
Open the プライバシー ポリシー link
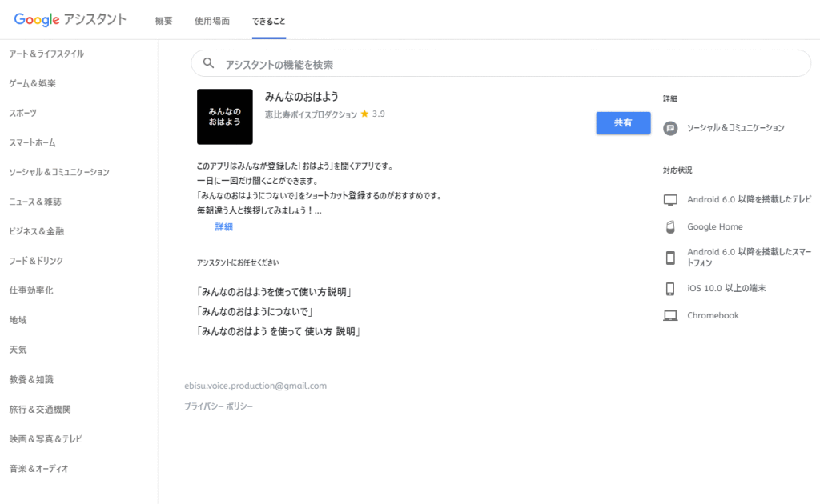pyautogui.click(x=218, y=406)
